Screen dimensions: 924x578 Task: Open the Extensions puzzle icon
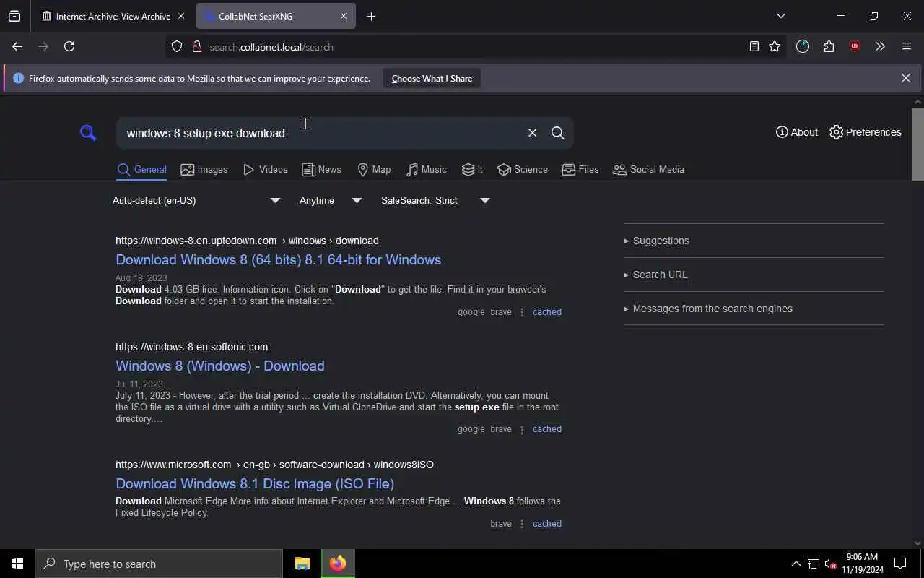coord(829,46)
